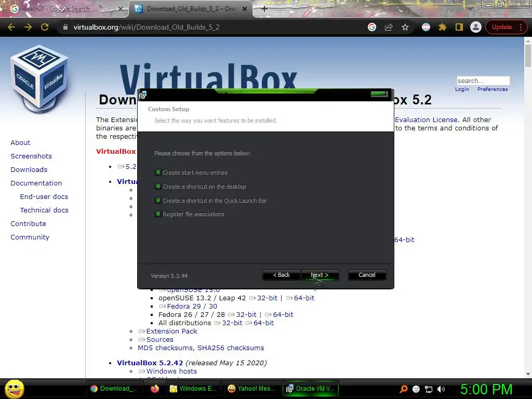Open Screenshots in the sidebar
Viewport: 532px width, 399px height.
31,156
